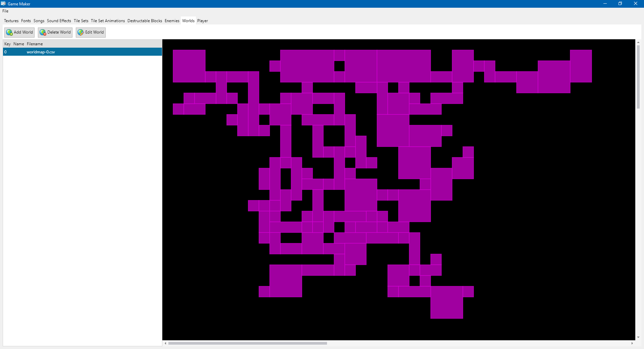
Task: Close the Game Maker window
Action: 636,4
